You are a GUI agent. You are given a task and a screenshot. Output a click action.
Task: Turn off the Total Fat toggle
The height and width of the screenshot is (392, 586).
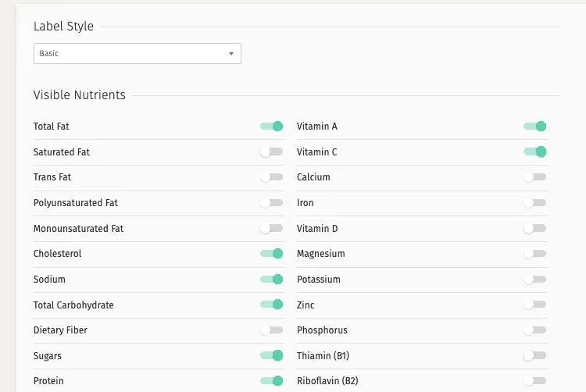point(272,127)
